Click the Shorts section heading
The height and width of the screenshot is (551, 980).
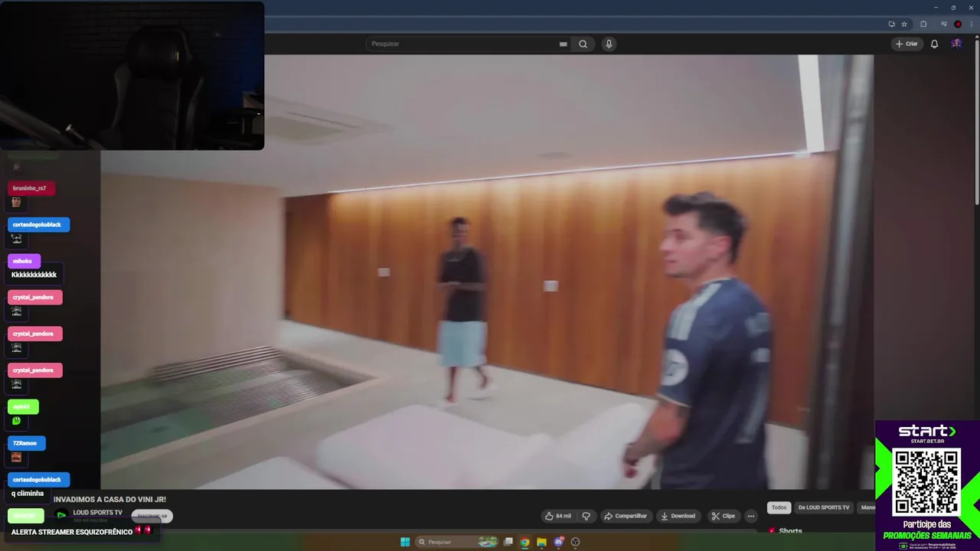(790, 531)
